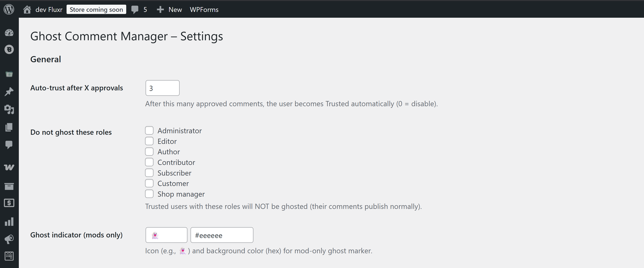Visit site via dev Fluxr home link
This screenshot has width=644, height=268.
coord(43,9)
